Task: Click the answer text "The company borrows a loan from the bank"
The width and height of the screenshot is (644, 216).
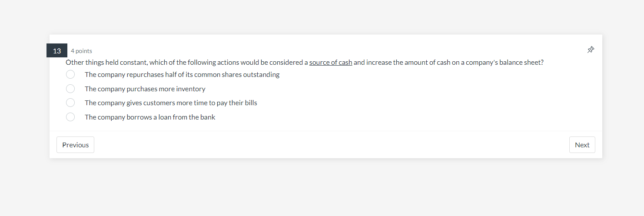Action: coord(150,117)
